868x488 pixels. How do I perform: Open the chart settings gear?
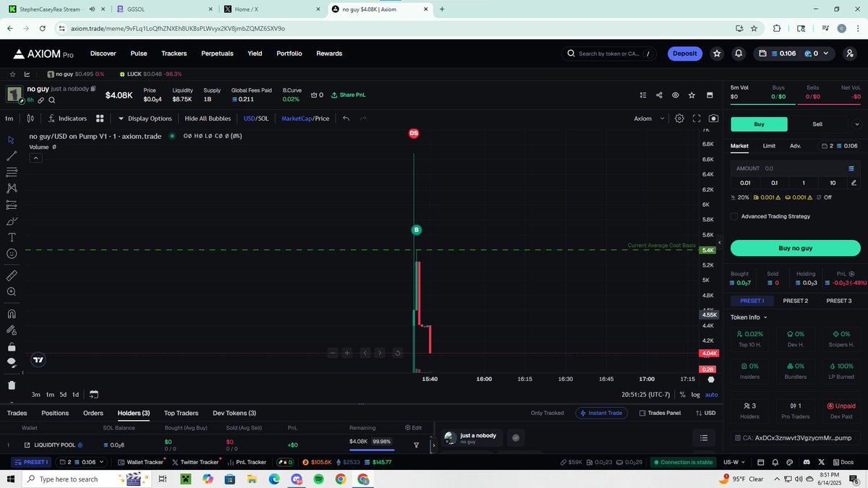tap(679, 119)
